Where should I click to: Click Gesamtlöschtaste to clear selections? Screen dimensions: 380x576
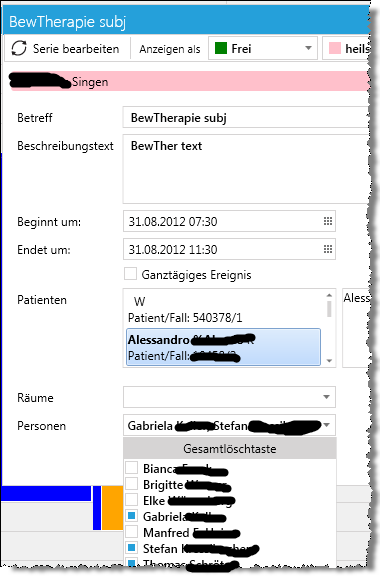(230, 449)
